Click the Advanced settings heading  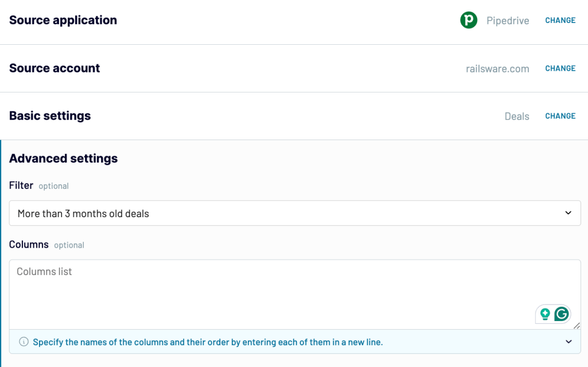[63, 159]
